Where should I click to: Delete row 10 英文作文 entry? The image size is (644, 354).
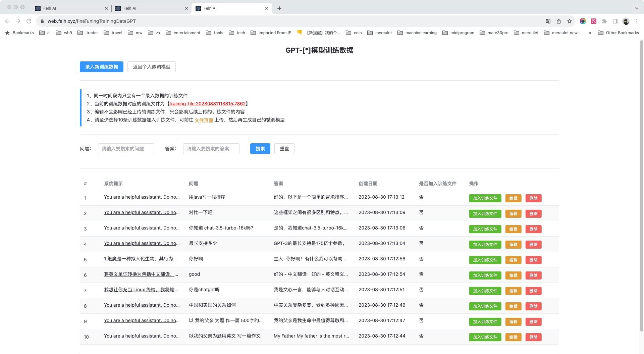click(x=533, y=337)
